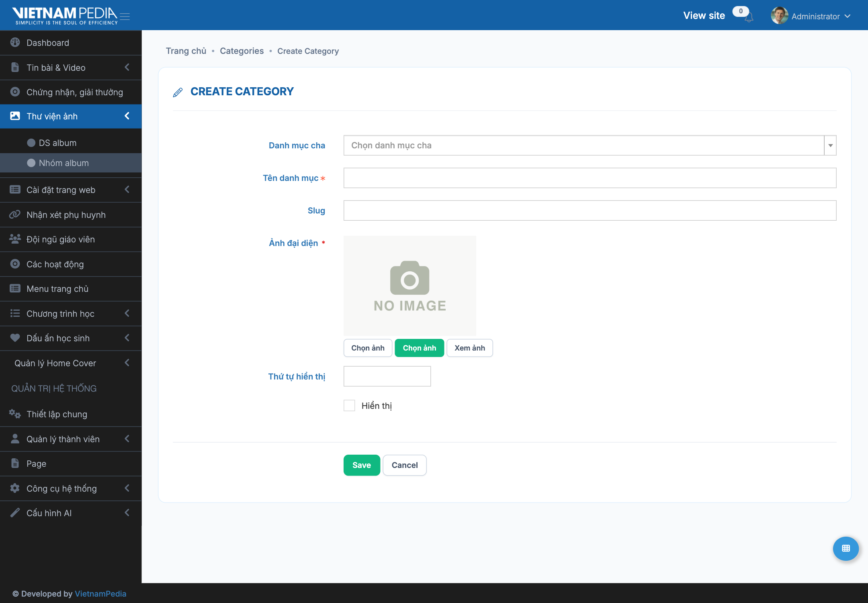Click the Page file icon
Screen dimensions: 868x603
click(15, 463)
